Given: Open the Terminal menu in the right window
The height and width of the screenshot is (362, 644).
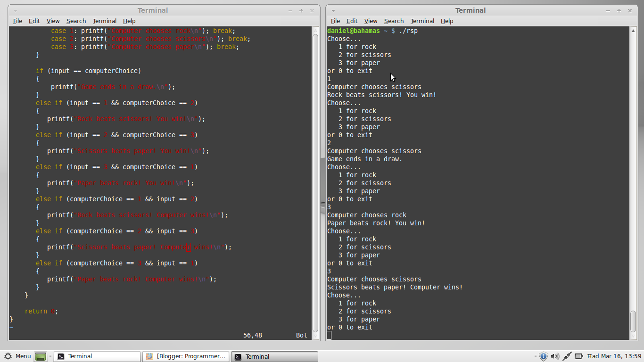Looking at the screenshot, I should click(x=421, y=21).
